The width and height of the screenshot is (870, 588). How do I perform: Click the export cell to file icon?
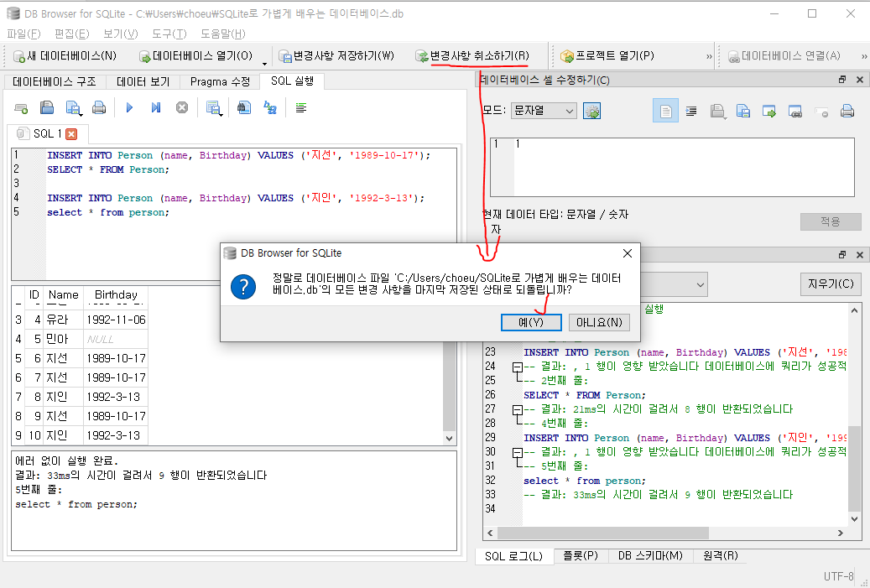[743, 112]
